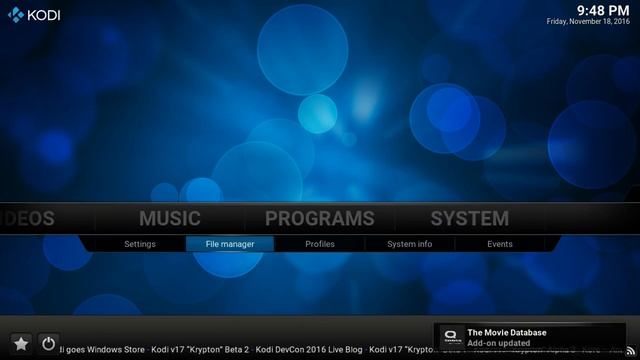Click 'Add-on updated' notification text
The width and height of the screenshot is (640, 360).
[499, 343]
